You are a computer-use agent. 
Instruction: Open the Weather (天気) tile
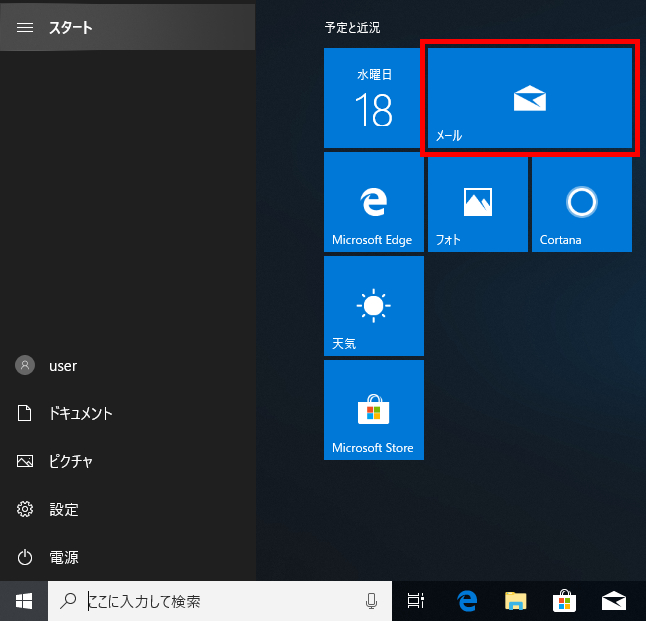pos(374,306)
